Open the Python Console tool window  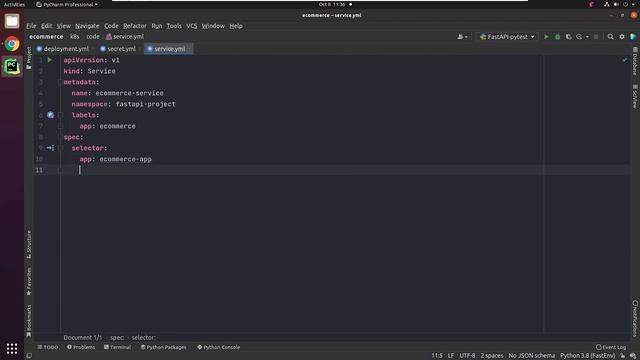218,347
